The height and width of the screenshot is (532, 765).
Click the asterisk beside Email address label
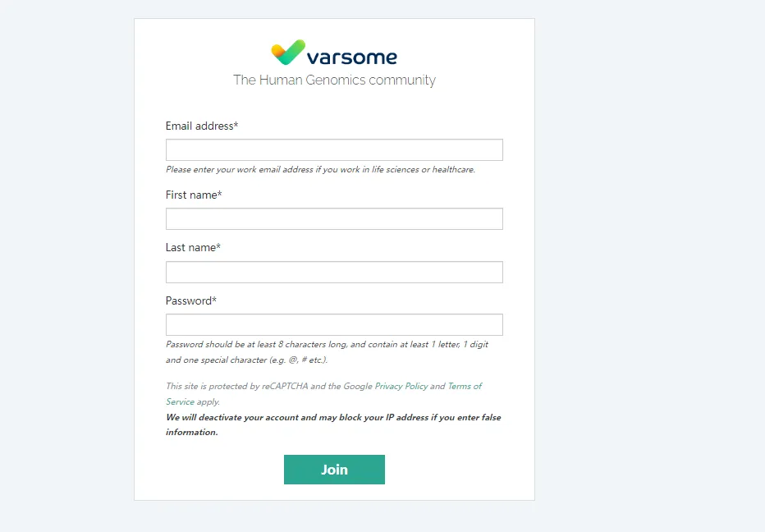point(236,126)
